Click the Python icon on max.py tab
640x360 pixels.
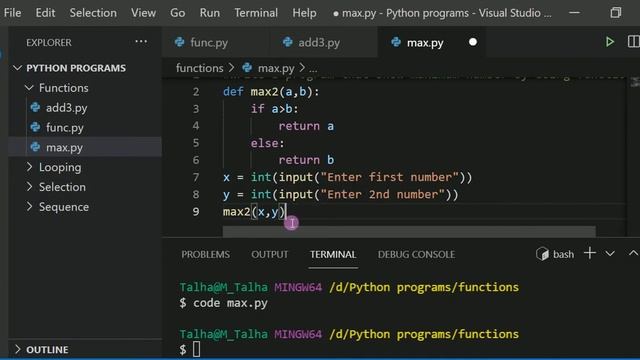[396, 42]
